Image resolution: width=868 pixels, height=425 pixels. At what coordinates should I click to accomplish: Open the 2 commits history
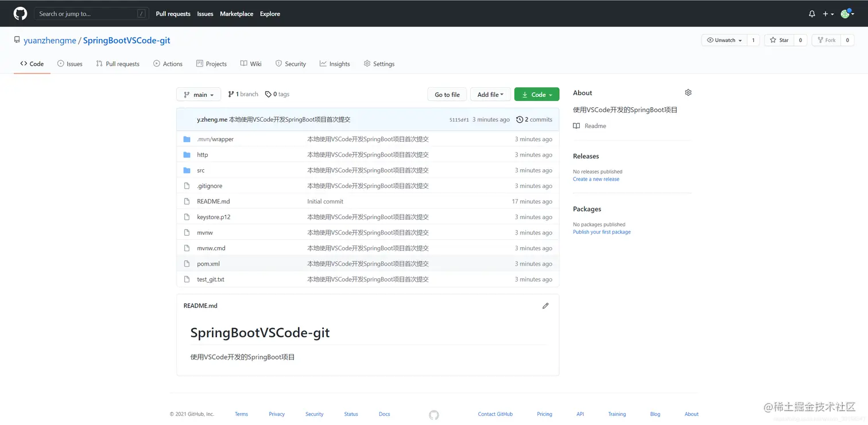tap(534, 120)
